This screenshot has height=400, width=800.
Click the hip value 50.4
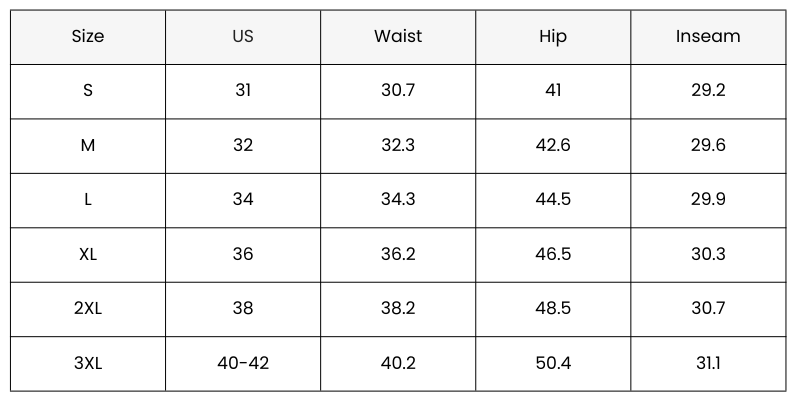[x=553, y=363]
